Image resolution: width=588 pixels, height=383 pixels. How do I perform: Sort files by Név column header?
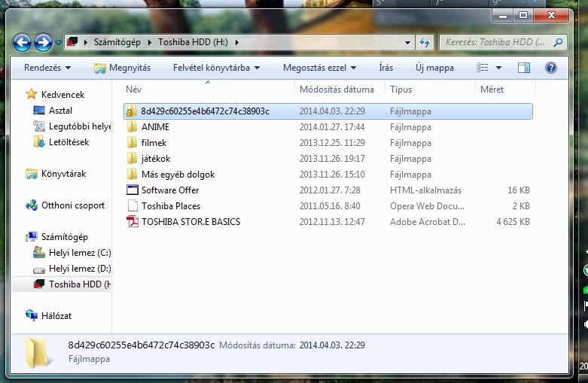pos(133,90)
